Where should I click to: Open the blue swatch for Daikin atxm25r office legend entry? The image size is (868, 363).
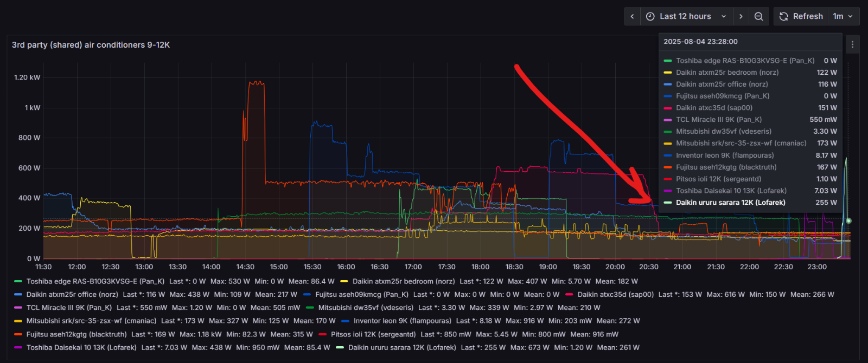[x=18, y=294]
